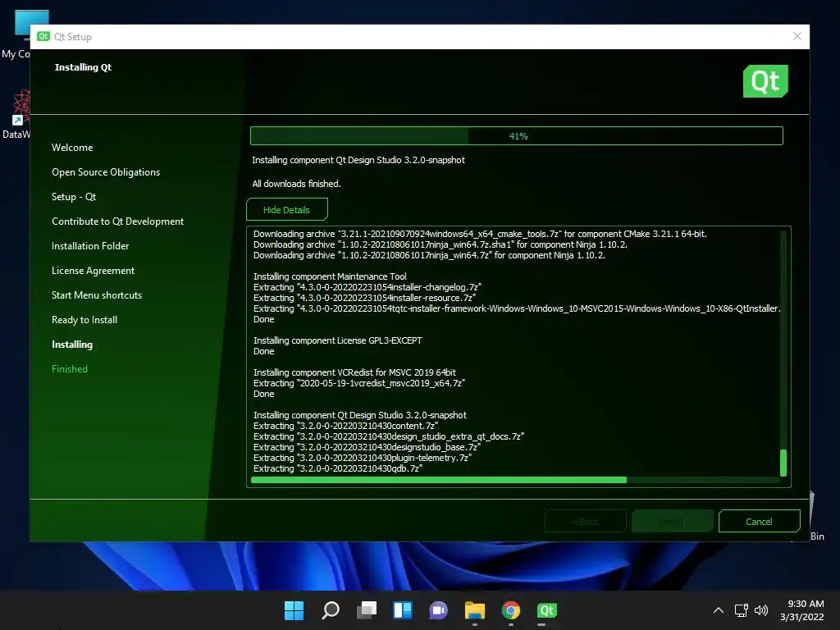This screenshot has width=840, height=630.
Task: Open volume control tray icon
Action: point(760,610)
